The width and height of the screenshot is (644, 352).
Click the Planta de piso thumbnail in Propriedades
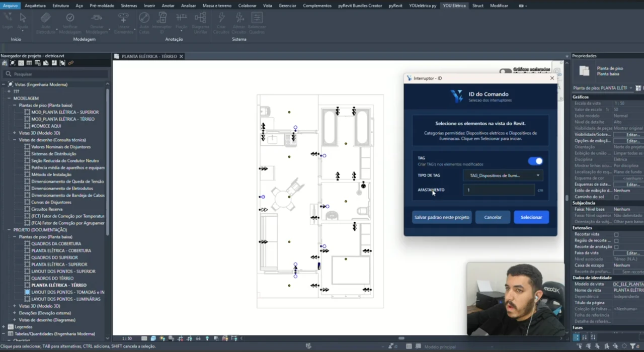[584, 71]
